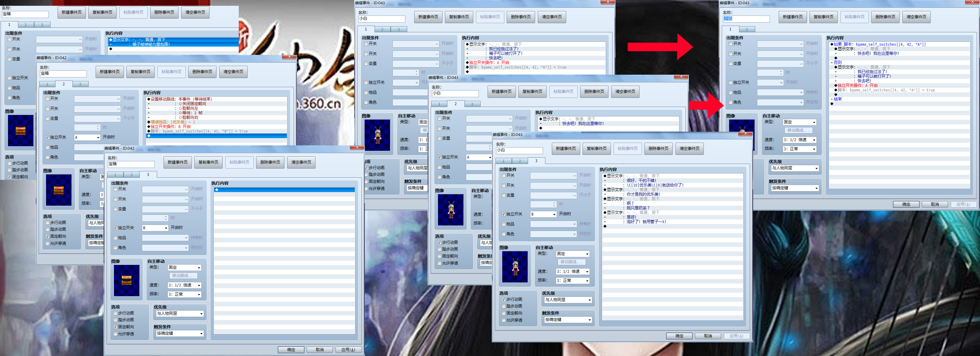Check 角色 in the two-tab ID:043 window
This screenshot has width=980, height=356.
point(731,102)
